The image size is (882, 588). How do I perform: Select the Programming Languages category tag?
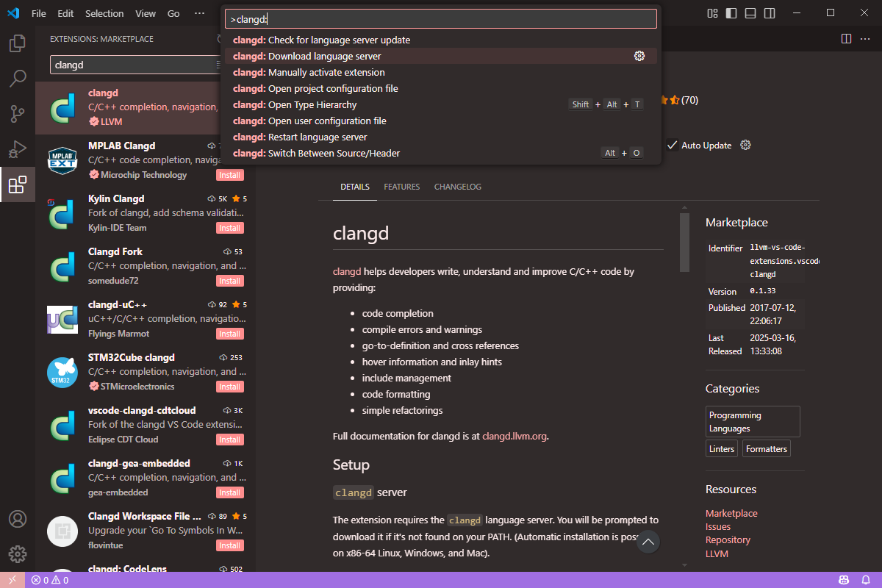pos(753,422)
